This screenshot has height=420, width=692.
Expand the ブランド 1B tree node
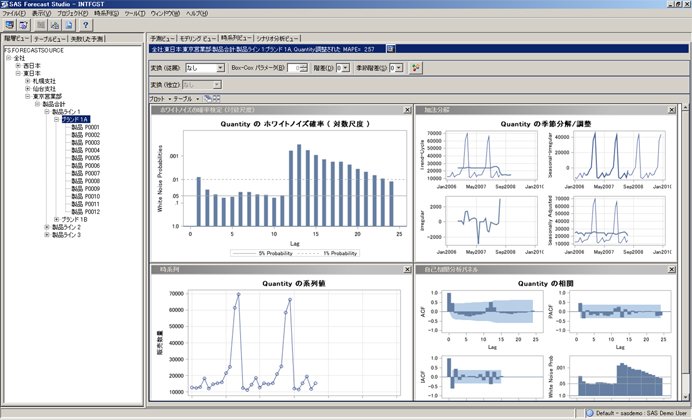[x=56, y=219]
